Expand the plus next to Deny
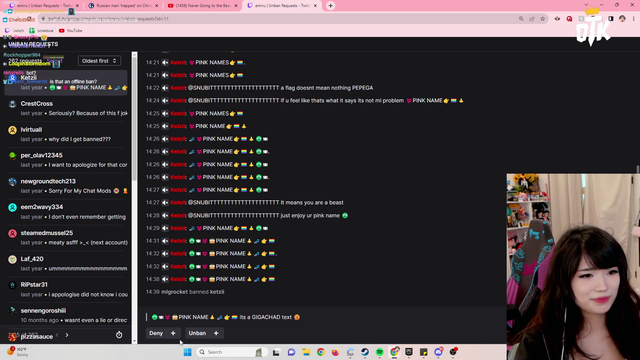 (x=173, y=333)
